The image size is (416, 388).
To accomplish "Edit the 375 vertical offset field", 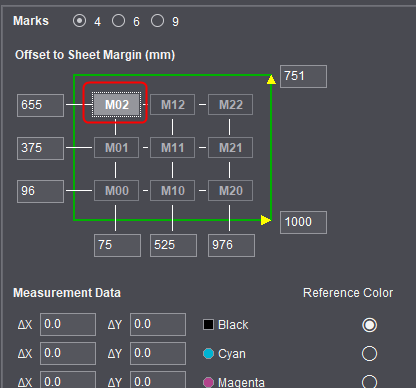I will click(40, 148).
